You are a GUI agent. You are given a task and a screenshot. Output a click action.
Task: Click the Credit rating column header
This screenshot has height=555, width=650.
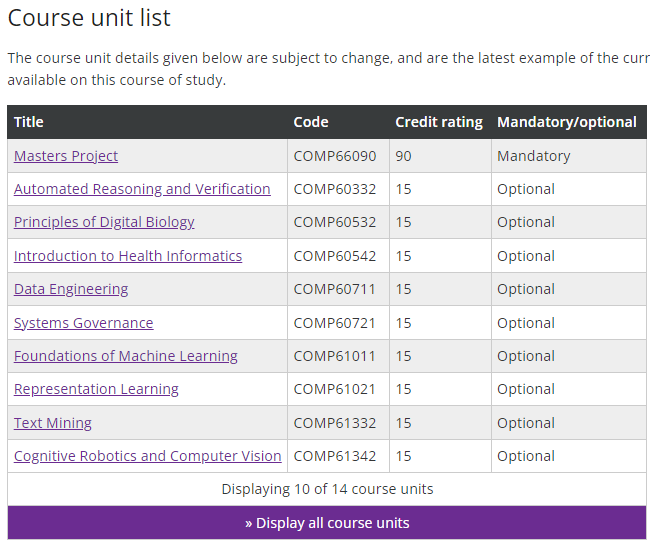pyautogui.click(x=439, y=122)
